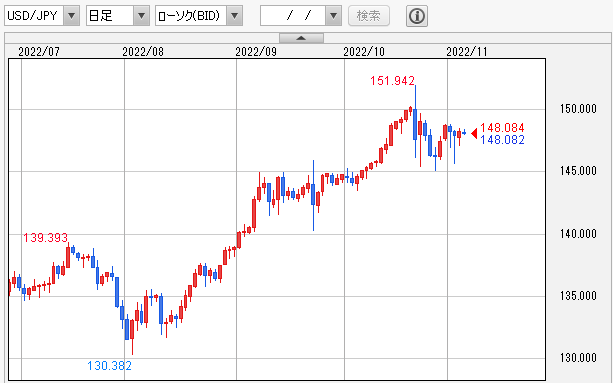Screen dimensions: 613x383
Task: Click the USD/JPY selected value text
Action: (32, 16)
